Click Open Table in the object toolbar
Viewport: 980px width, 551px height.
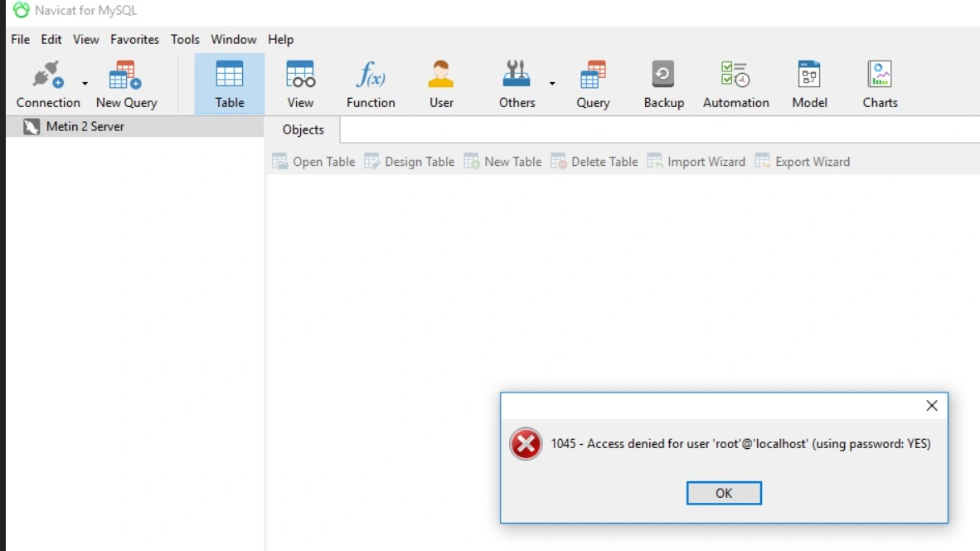[313, 162]
